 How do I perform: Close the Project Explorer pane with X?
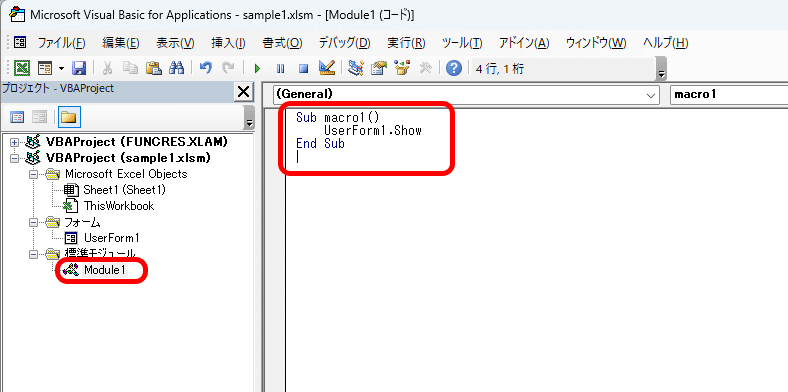pyautogui.click(x=244, y=91)
